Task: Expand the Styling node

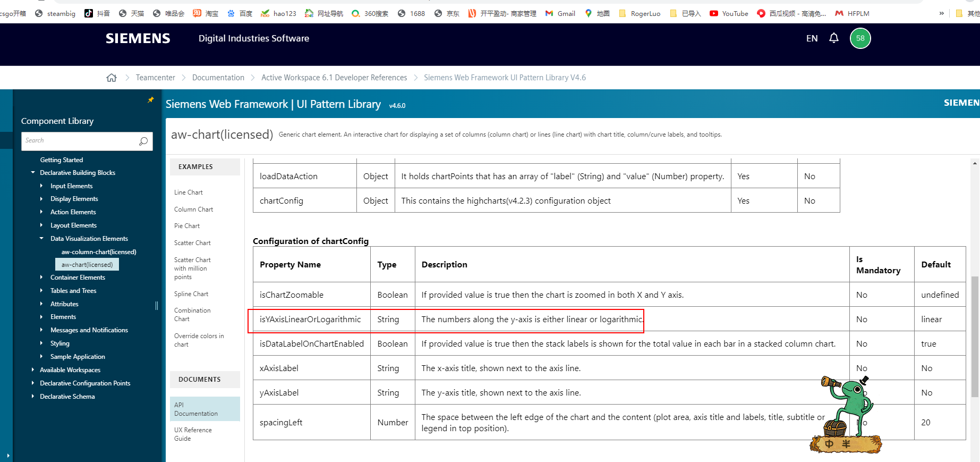Action: click(41, 343)
